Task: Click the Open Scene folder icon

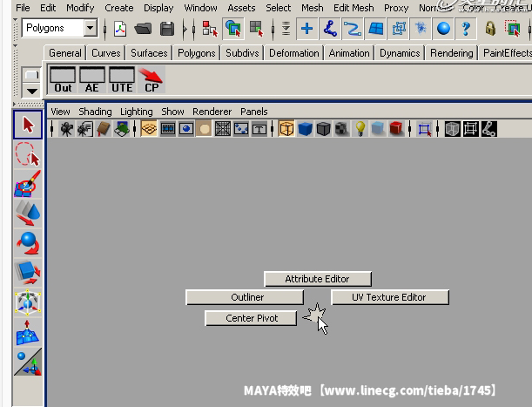Action: (143, 29)
